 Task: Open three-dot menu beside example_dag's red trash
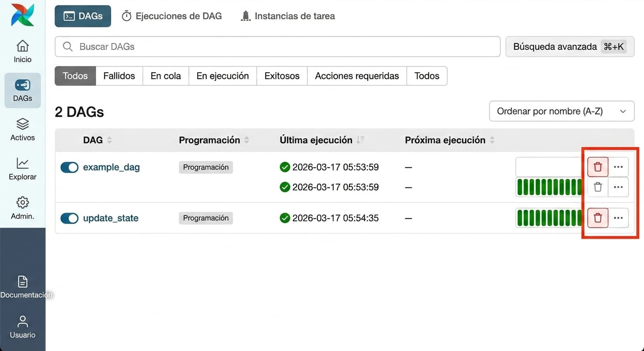618,167
